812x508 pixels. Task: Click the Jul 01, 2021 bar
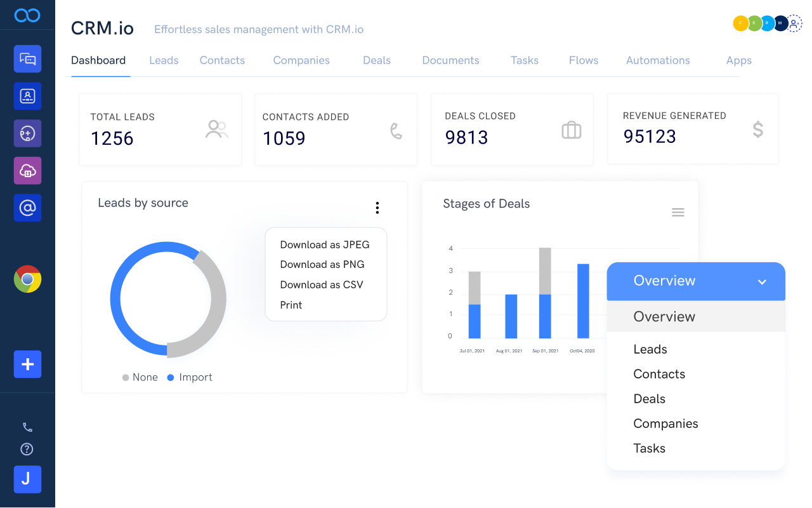tap(475, 305)
